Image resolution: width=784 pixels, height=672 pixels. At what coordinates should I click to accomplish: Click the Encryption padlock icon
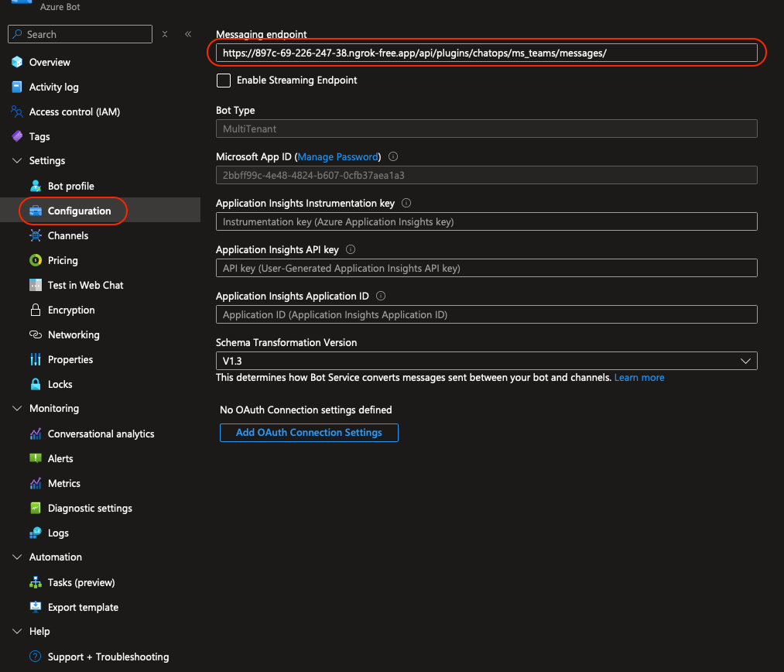(36, 310)
